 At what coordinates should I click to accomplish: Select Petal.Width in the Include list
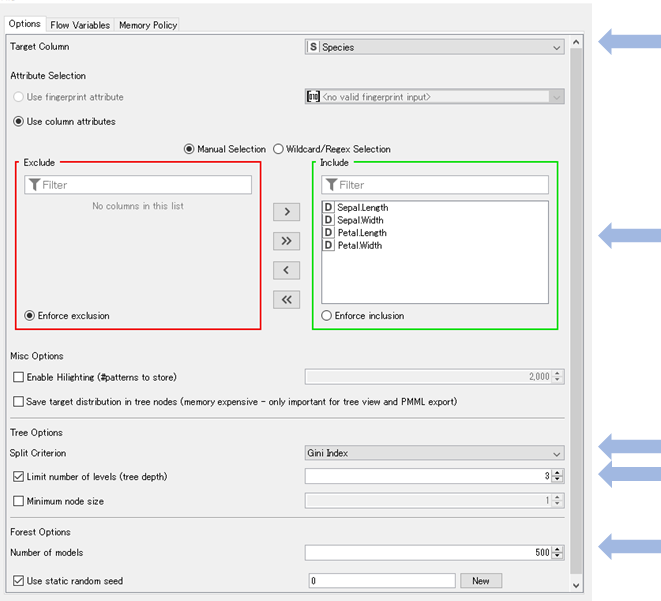(435, 245)
